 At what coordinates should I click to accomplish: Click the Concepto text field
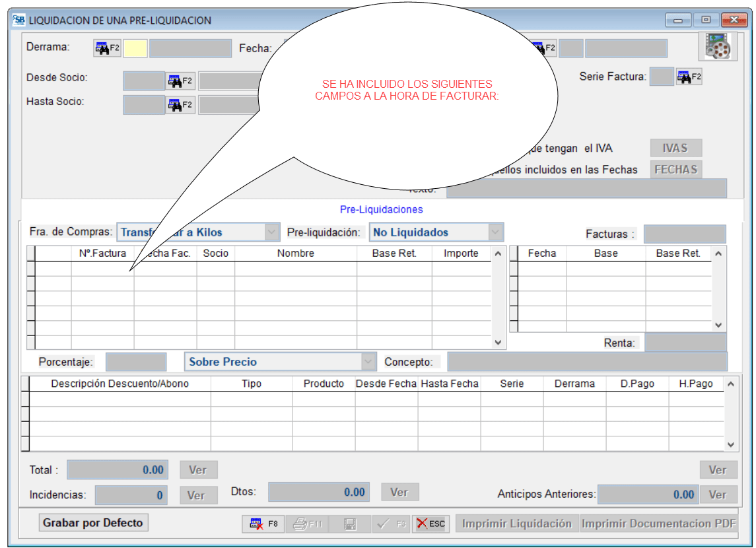586,362
